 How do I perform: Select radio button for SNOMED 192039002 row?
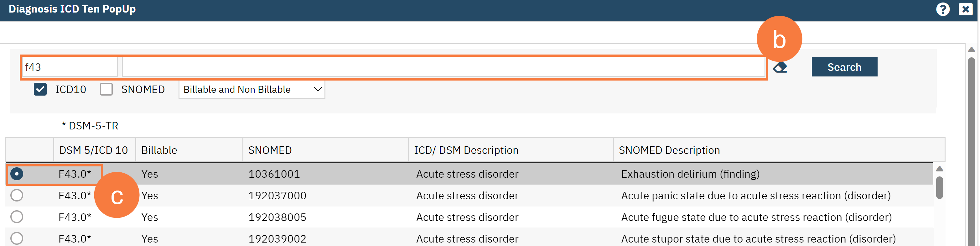pyautogui.click(x=17, y=238)
